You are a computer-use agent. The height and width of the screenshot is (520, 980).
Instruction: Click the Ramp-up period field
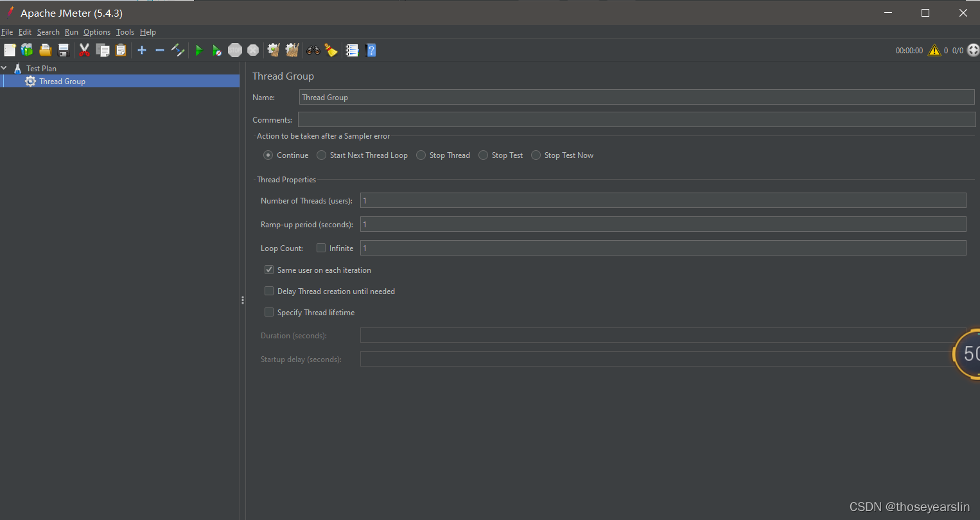pyautogui.click(x=663, y=224)
